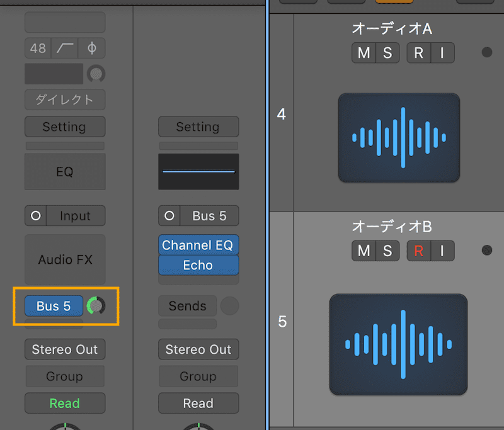Toggle the phase invert icon
Screen dimensions: 504x430
(91, 48)
